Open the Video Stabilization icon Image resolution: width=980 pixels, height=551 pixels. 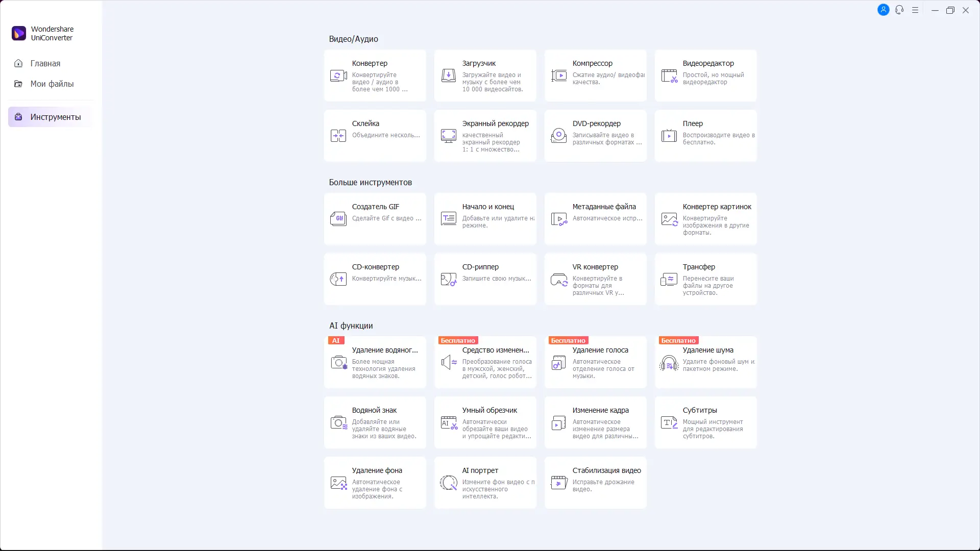click(559, 483)
